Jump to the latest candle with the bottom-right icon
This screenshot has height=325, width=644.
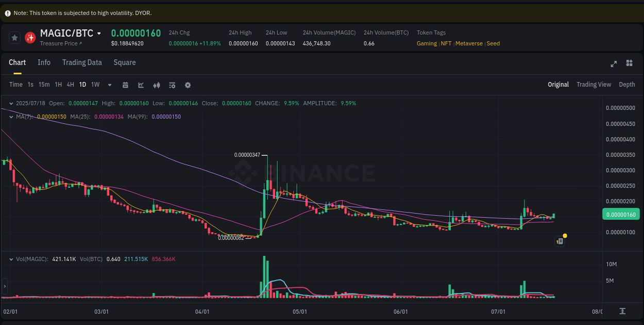622,311
